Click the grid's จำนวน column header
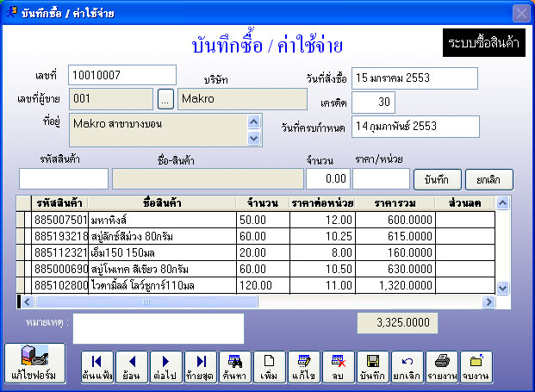The width and height of the screenshot is (535, 392). (263, 203)
